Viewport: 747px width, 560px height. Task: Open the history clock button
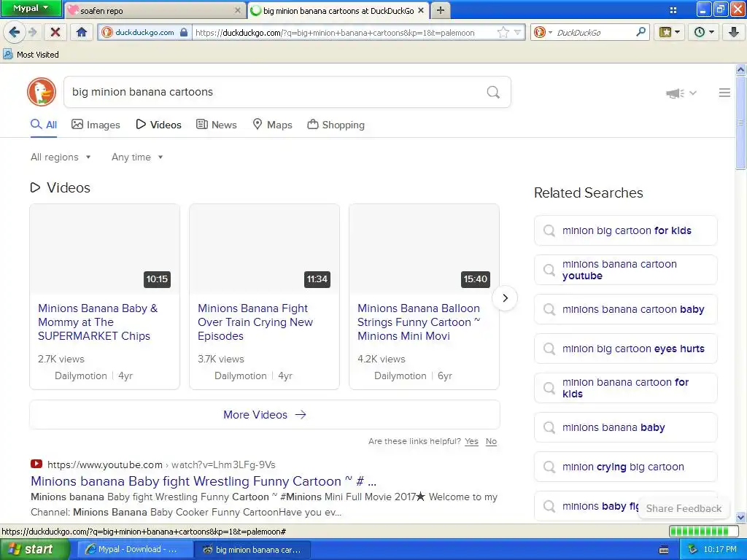pyautogui.click(x=704, y=32)
